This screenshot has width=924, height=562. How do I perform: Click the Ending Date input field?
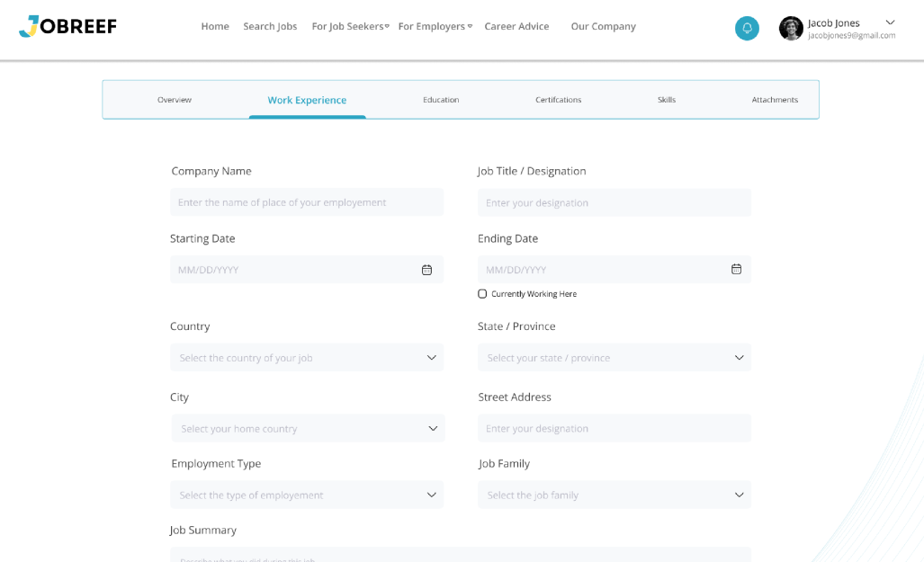[614, 269]
